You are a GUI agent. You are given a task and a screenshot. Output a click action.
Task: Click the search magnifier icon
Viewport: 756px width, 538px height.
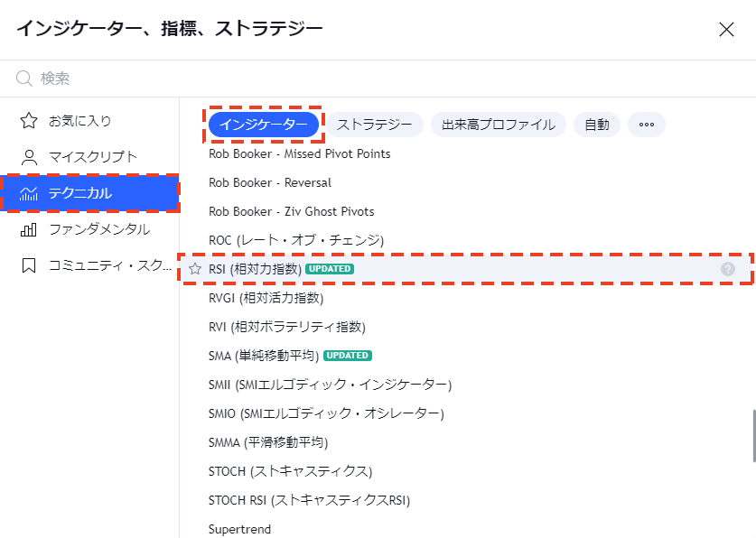tap(23, 79)
